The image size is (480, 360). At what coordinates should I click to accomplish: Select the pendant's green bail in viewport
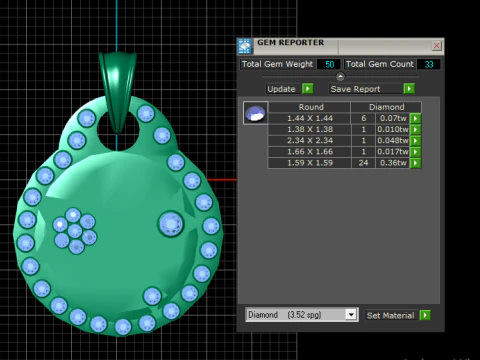click(117, 92)
